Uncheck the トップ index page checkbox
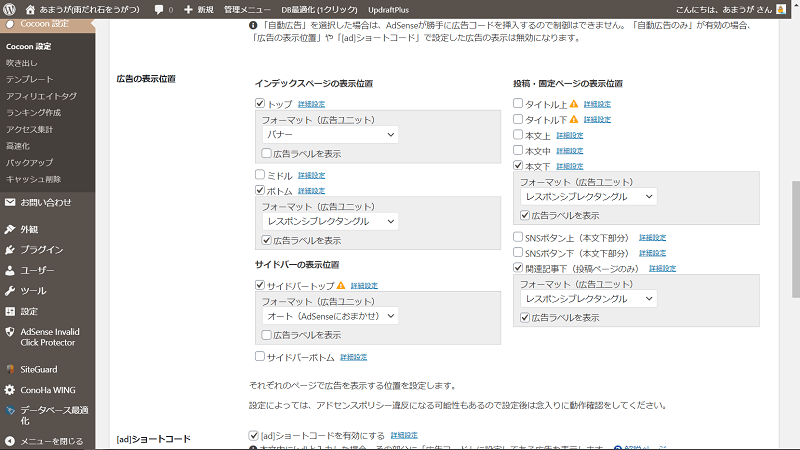This screenshot has width=800, height=450. tap(260, 104)
